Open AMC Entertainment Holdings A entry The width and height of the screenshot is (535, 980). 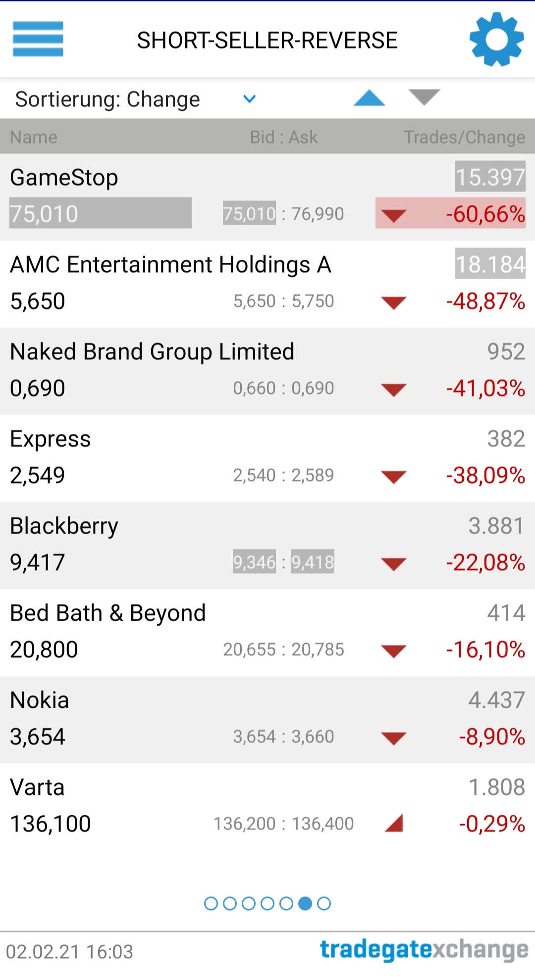(171, 265)
